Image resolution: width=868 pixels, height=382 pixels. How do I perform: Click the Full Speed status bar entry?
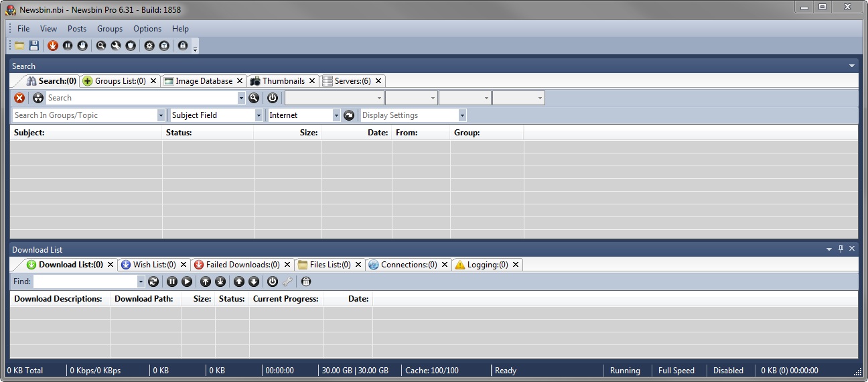[676, 371]
